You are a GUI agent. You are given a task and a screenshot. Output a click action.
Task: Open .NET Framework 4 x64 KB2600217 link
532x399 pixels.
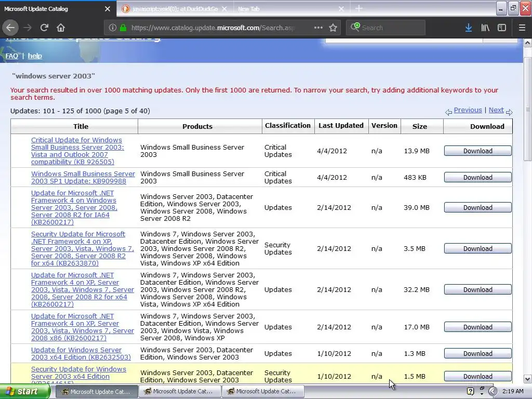tap(83, 290)
